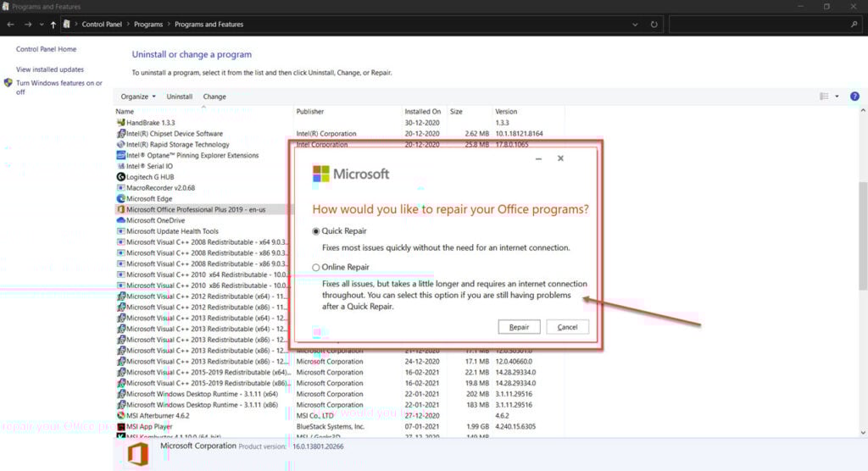Open Programs breadcrumb
The image size is (868, 471).
click(148, 25)
